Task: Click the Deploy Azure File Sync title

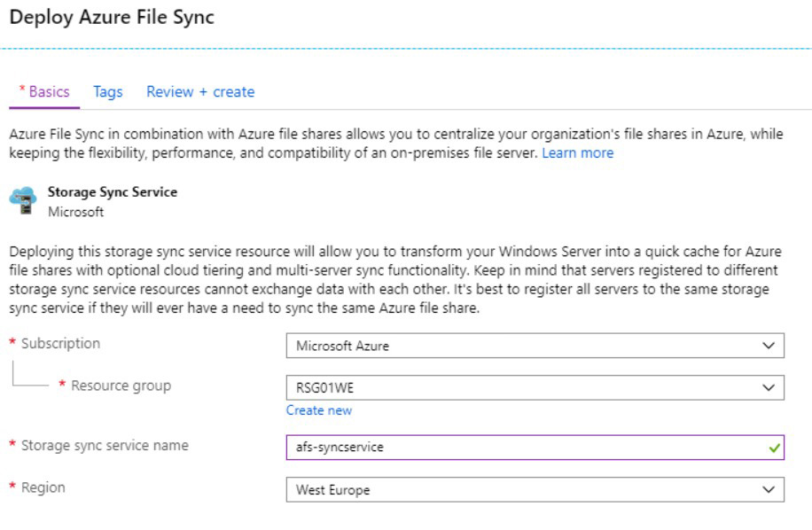Action: (x=112, y=17)
